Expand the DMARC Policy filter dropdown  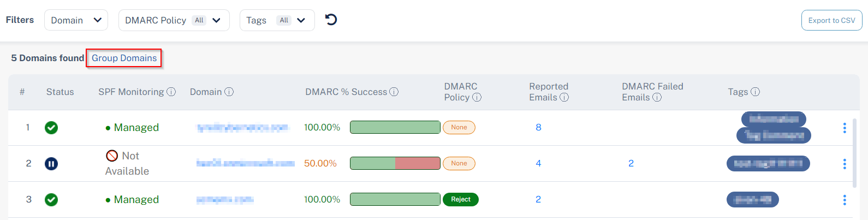pos(174,20)
